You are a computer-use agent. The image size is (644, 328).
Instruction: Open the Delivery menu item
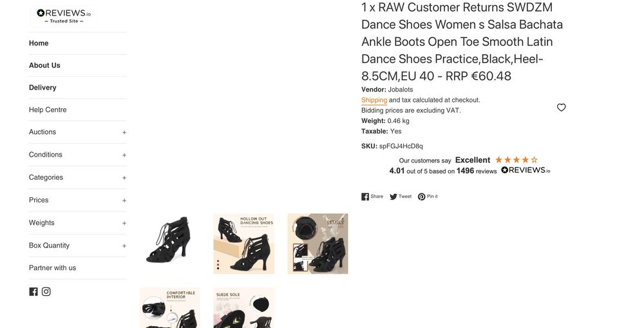[x=43, y=88]
